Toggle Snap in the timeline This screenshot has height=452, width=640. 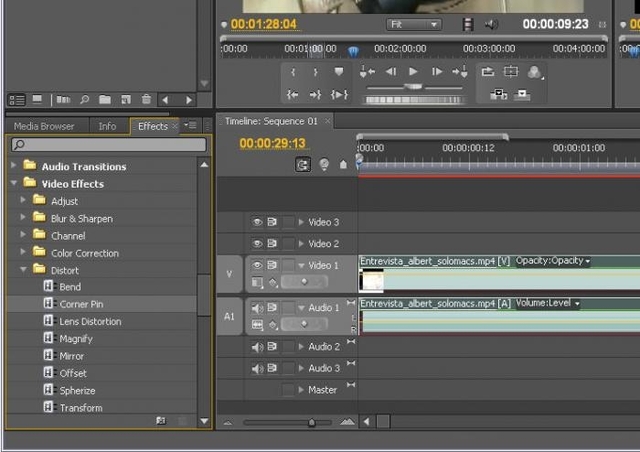click(x=302, y=165)
